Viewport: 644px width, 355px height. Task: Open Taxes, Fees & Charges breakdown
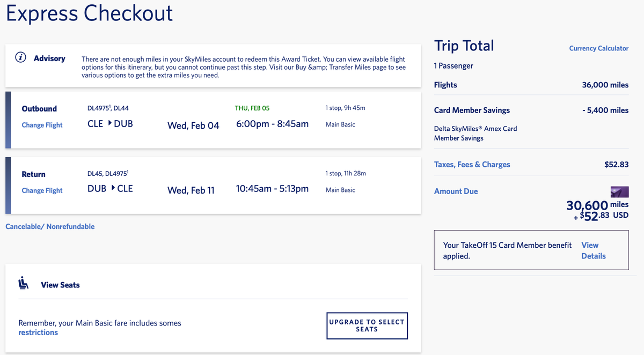click(472, 165)
